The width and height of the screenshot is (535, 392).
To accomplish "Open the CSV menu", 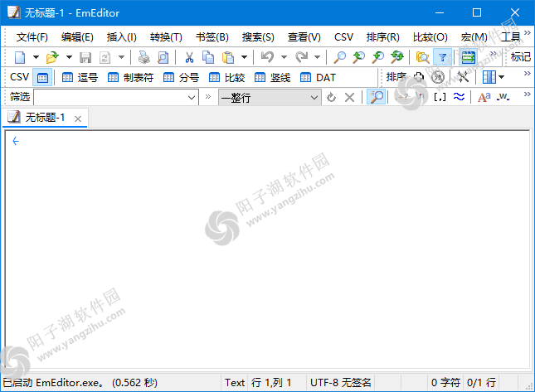I will [x=343, y=36].
